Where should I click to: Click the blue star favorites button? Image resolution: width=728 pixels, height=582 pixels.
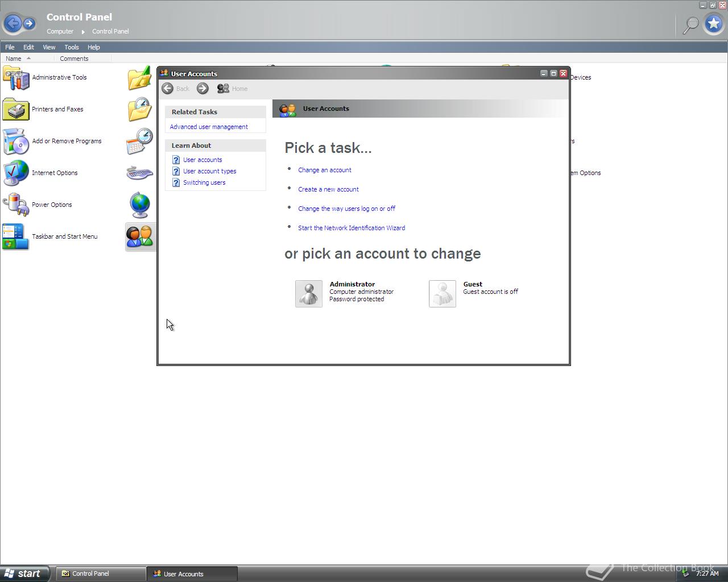pos(713,24)
